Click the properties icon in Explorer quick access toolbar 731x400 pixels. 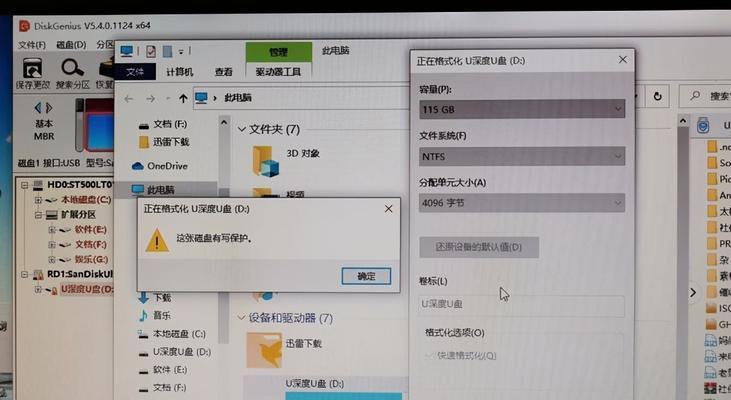pos(151,51)
